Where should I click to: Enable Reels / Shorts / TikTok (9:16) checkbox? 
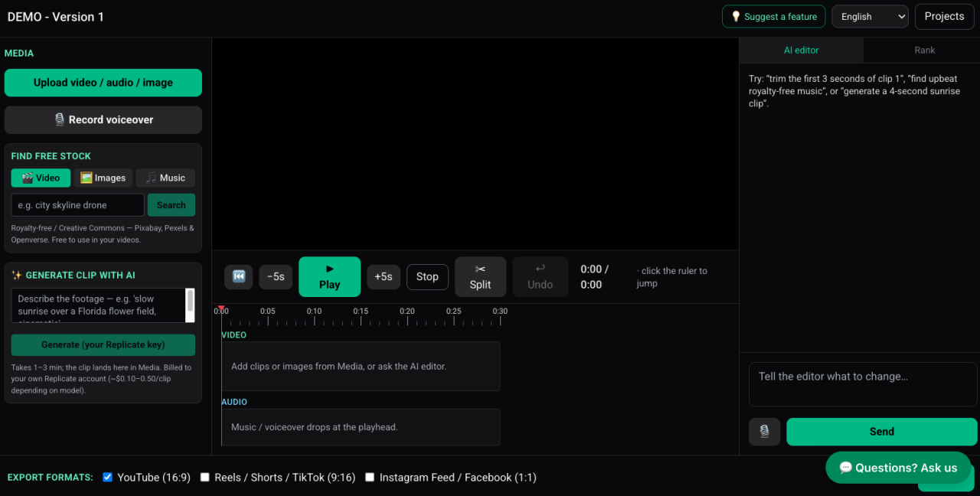pos(204,477)
